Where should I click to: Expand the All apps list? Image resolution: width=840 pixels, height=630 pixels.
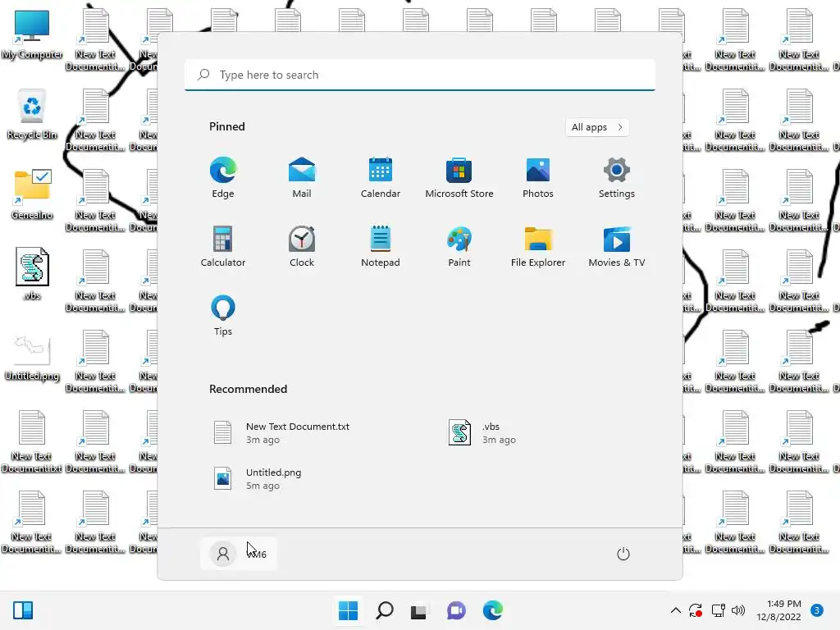[597, 127]
